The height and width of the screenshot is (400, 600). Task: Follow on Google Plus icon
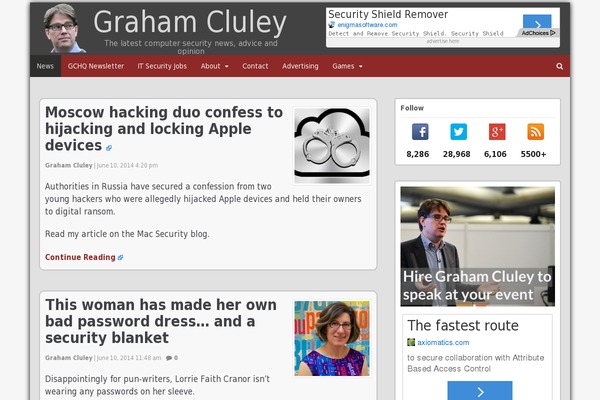point(497,132)
